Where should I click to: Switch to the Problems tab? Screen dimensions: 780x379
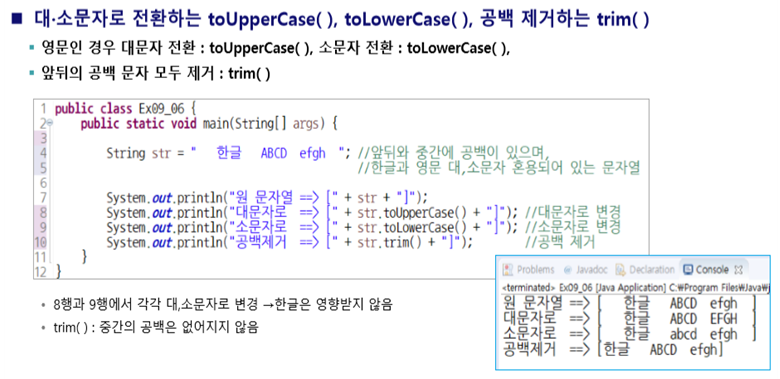tap(528, 270)
